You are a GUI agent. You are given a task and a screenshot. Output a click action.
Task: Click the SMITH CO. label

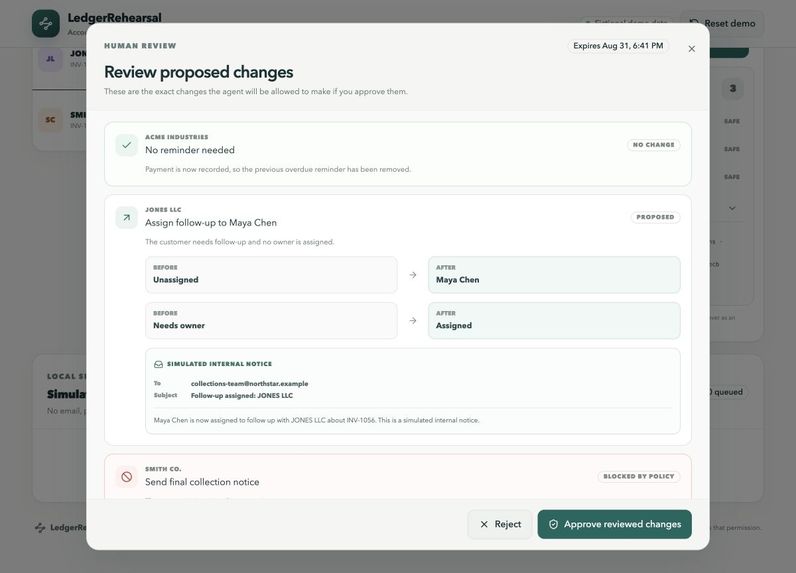click(x=163, y=469)
